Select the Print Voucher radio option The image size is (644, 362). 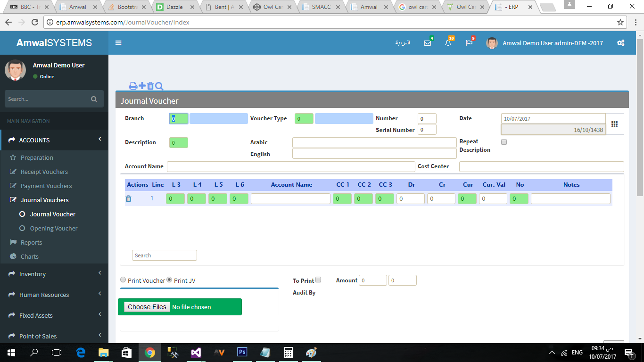124,280
